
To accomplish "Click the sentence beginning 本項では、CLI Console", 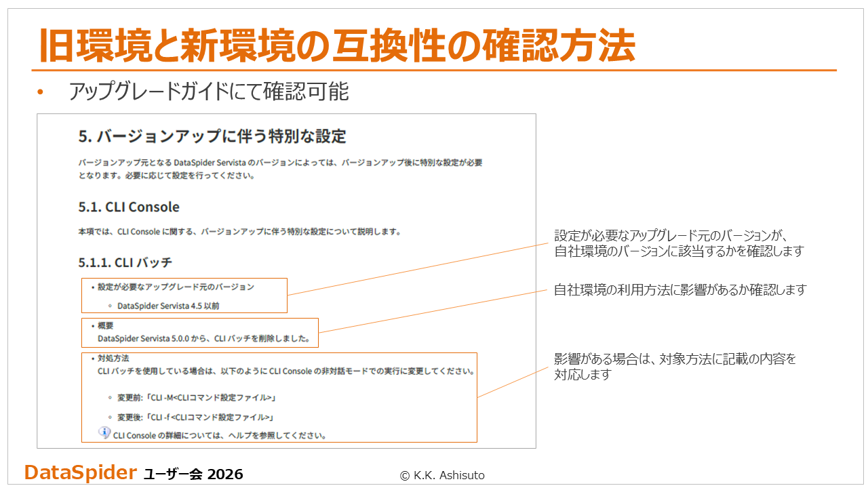I will (239, 232).
